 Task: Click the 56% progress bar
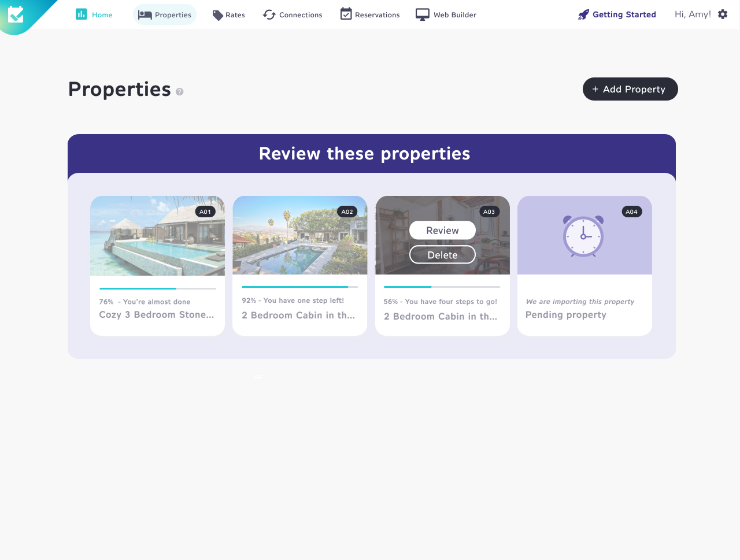(x=442, y=287)
